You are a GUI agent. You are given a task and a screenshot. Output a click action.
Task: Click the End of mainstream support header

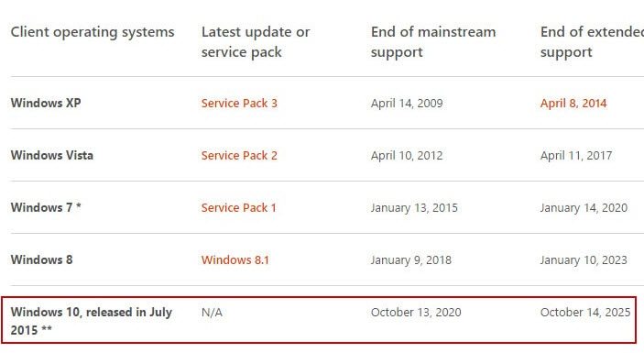[x=433, y=42]
